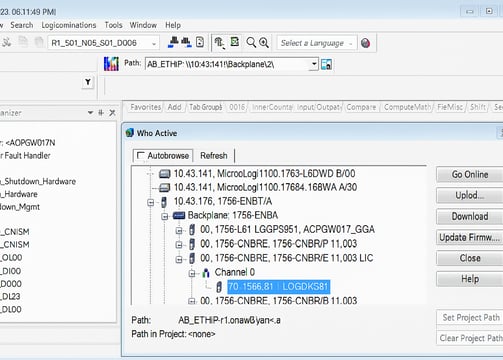This screenshot has height=360, width=503.
Task: Click the Who Active window title icon
Action: [129, 133]
